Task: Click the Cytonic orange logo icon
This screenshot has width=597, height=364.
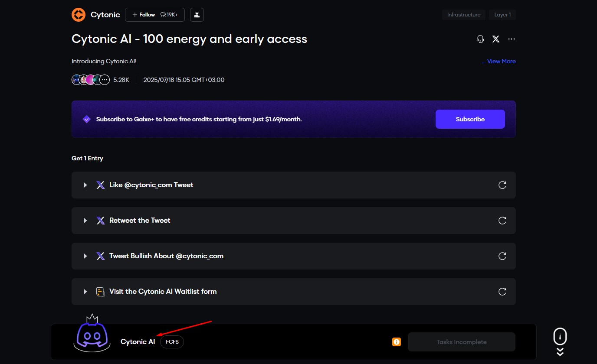Action: point(79,15)
